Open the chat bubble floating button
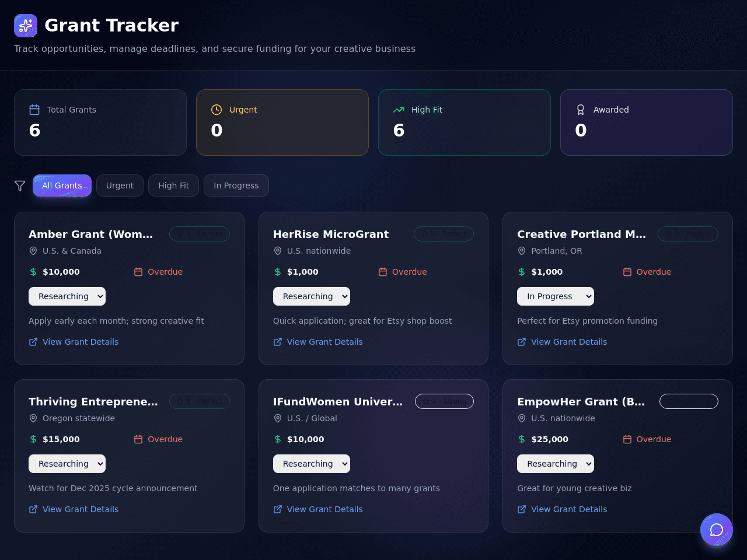Image resolution: width=747 pixels, height=560 pixels. (717, 530)
